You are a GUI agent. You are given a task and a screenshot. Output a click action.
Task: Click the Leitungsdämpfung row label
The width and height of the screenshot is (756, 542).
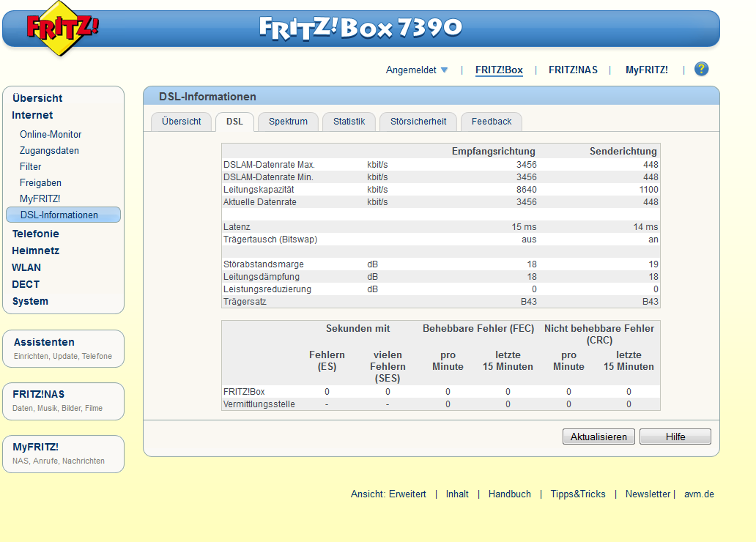click(262, 277)
